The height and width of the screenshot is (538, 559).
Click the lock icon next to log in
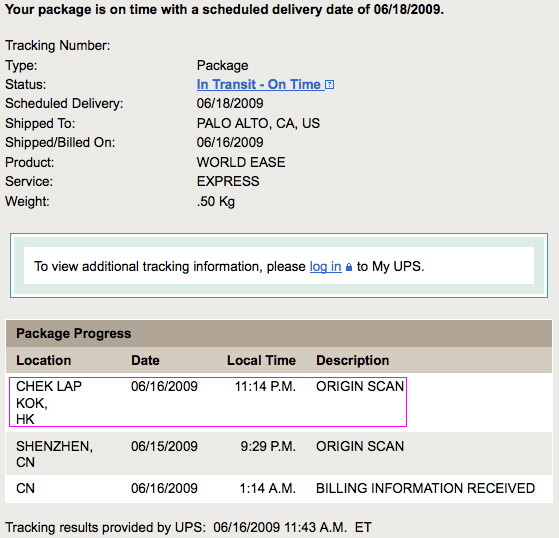coord(349,267)
